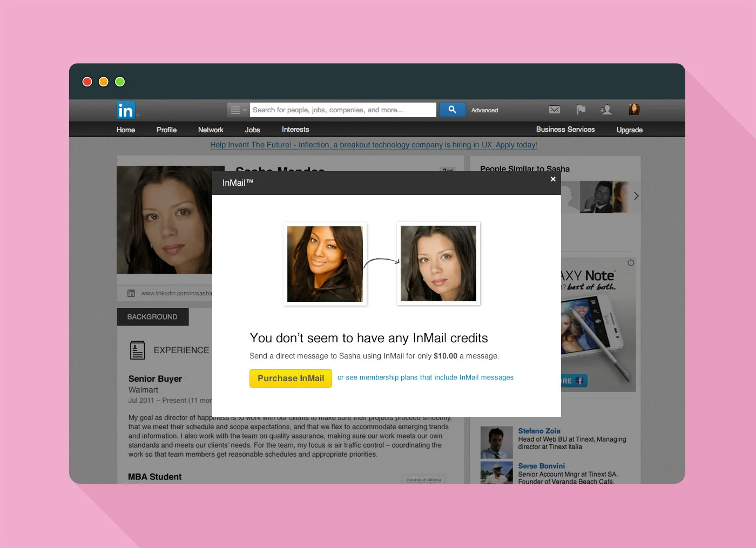
Task: Open the account avatar menu
Action: pyautogui.click(x=634, y=110)
